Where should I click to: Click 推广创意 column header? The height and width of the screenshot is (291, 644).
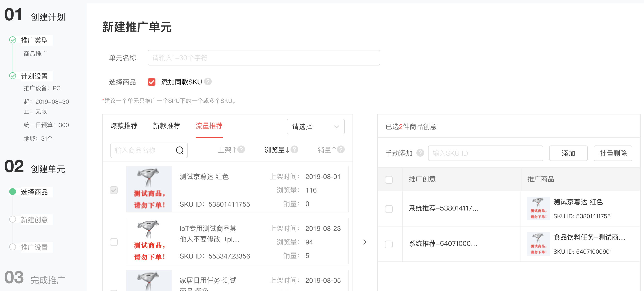(x=422, y=179)
